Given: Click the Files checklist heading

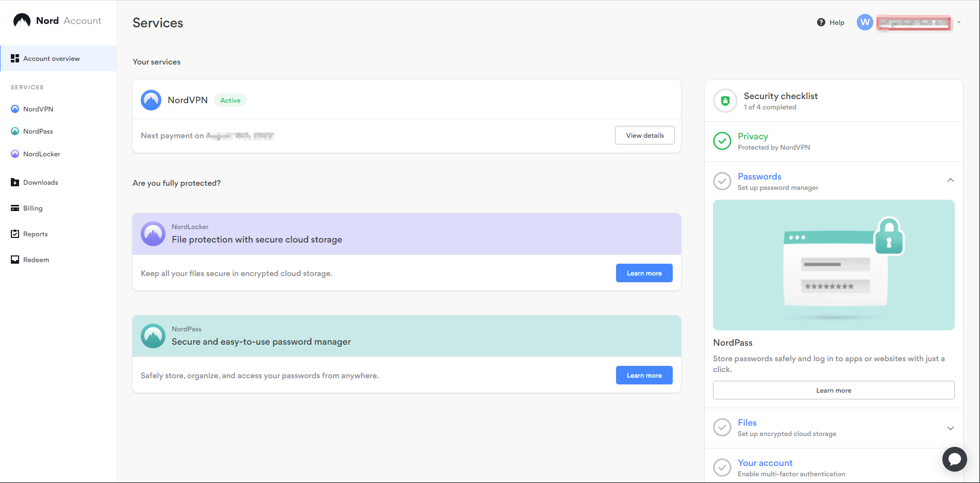Looking at the screenshot, I should point(747,423).
